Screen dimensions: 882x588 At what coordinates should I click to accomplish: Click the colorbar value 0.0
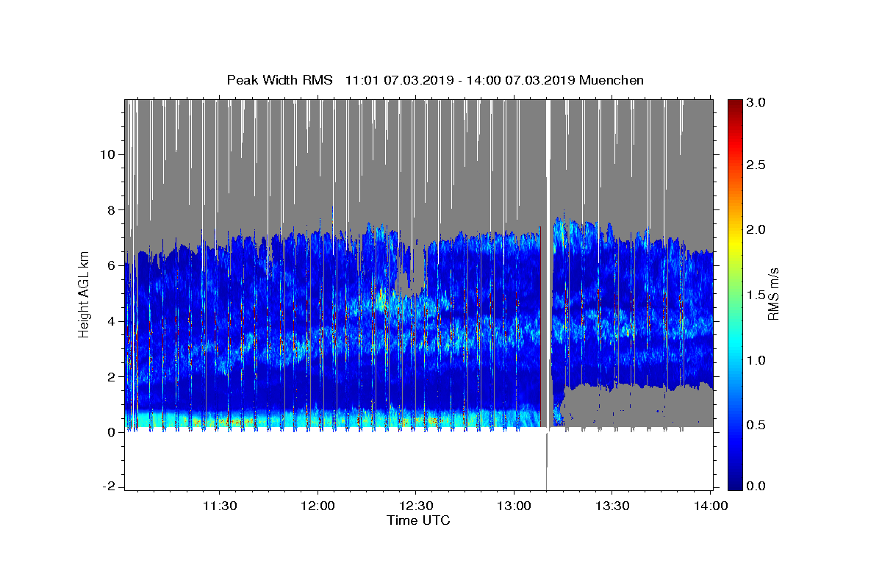pyautogui.click(x=756, y=486)
